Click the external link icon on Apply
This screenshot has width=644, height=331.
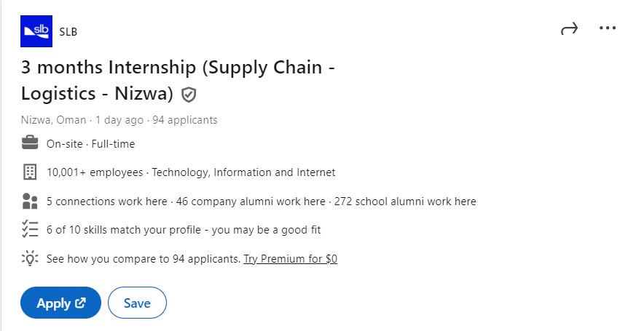point(80,303)
